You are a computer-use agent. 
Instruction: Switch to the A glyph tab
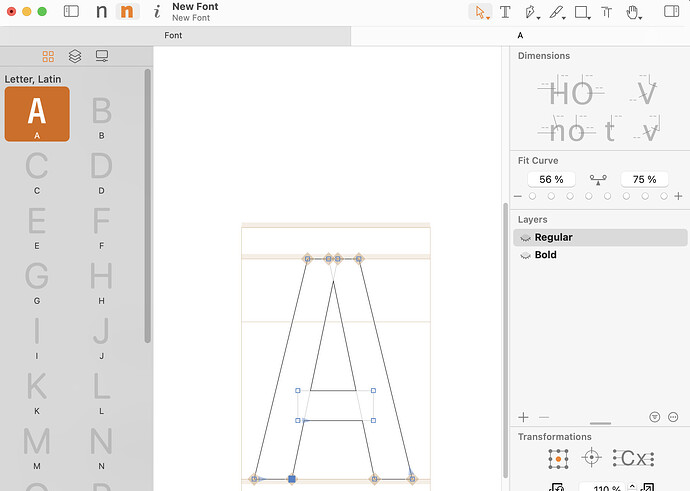tap(520, 36)
